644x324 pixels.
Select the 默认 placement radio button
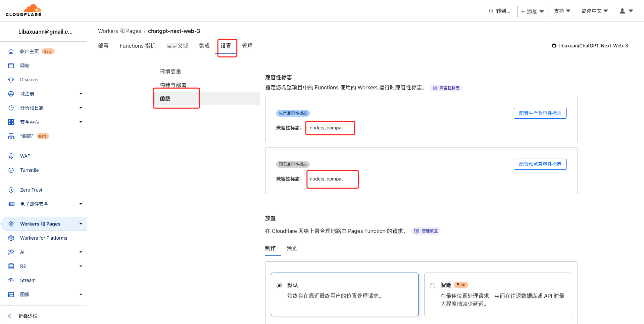279,286
